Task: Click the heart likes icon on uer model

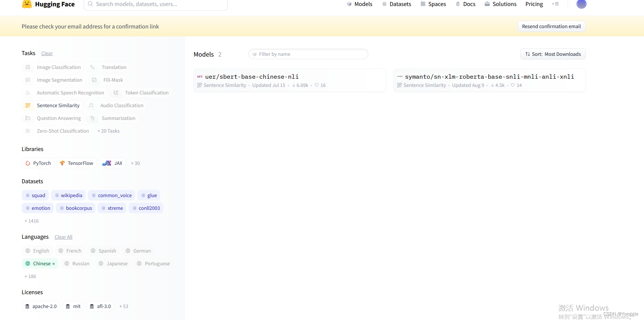Action: [317, 85]
